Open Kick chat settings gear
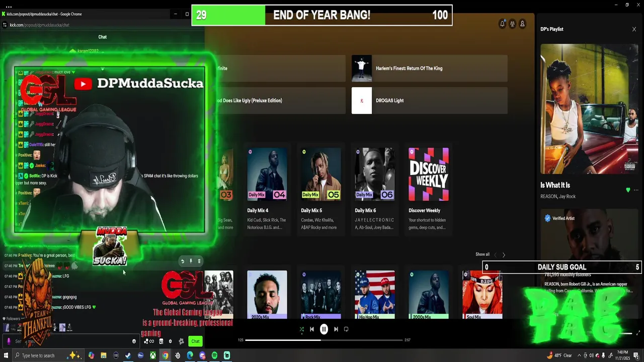Viewport: 644px width, 362px height. [170, 341]
